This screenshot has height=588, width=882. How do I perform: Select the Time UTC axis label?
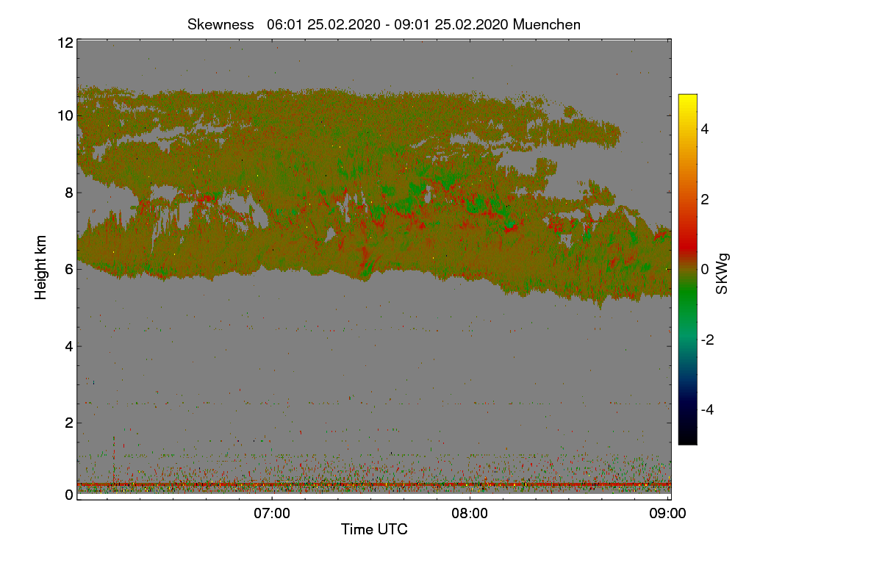pyautogui.click(x=374, y=529)
